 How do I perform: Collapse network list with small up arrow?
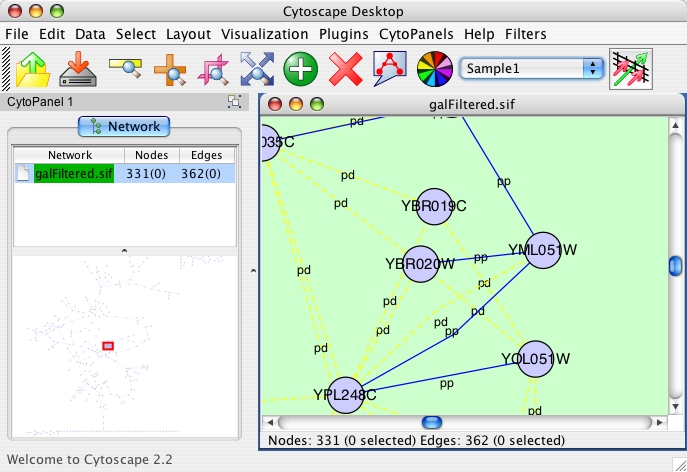[x=124, y=251]
